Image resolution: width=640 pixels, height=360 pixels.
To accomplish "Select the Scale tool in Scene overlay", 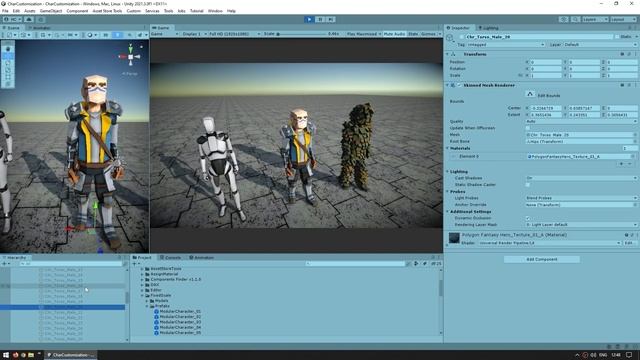I will tap(8, 70).
